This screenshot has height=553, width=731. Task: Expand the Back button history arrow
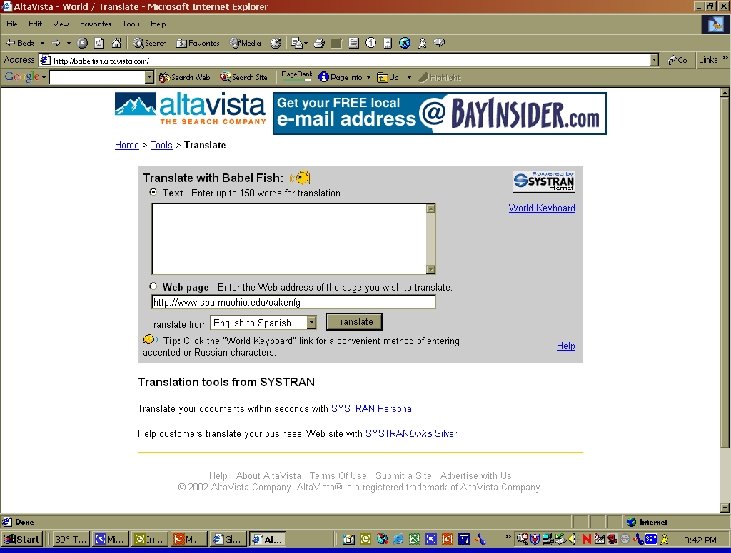(42, 43)
